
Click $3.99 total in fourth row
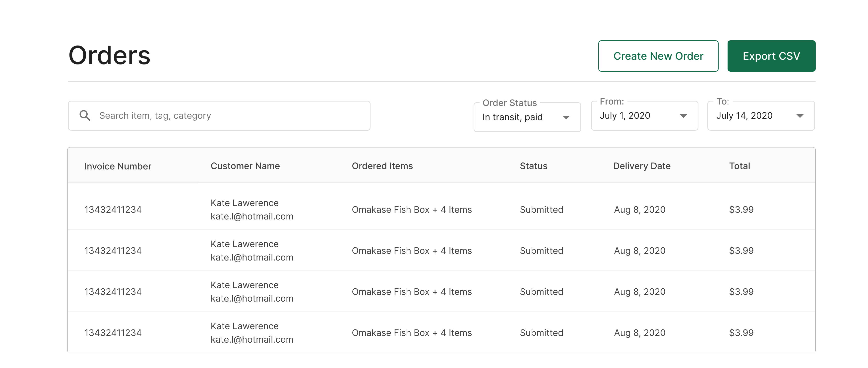[741, 333]
